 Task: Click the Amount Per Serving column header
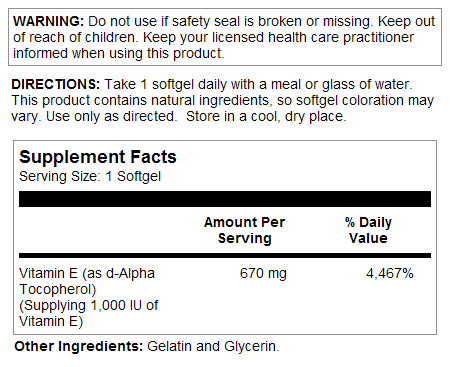(x=245, y=230)
